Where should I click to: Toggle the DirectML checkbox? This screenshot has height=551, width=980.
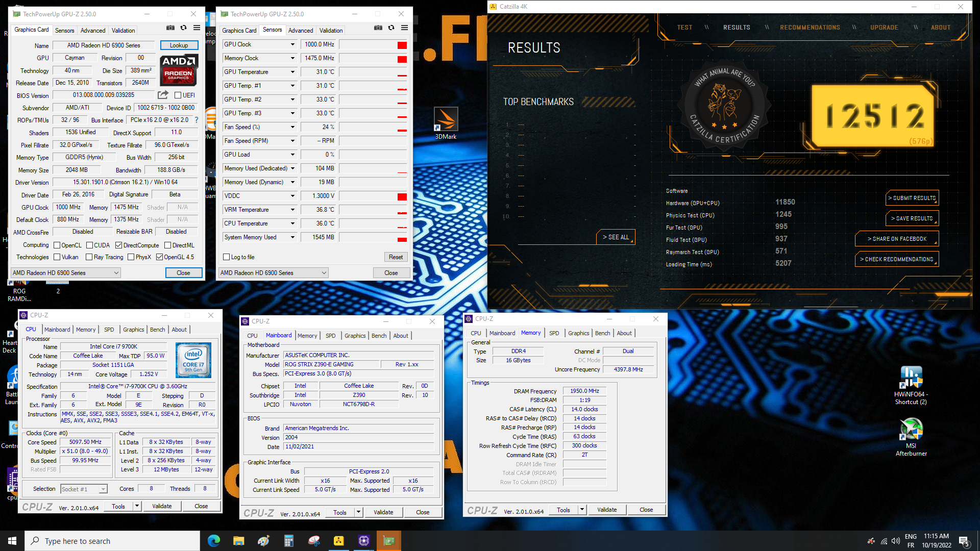tap(167, 245)
